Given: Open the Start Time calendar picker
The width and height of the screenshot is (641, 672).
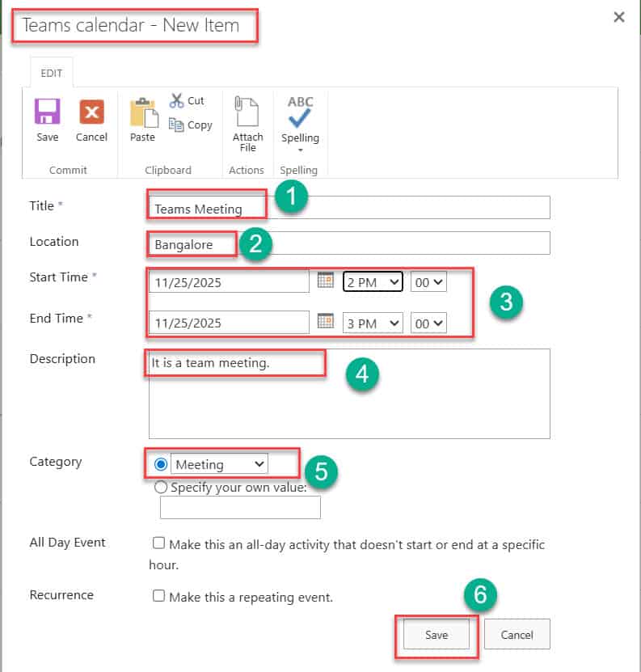Looking at the screenshot, I should (325, 281).
